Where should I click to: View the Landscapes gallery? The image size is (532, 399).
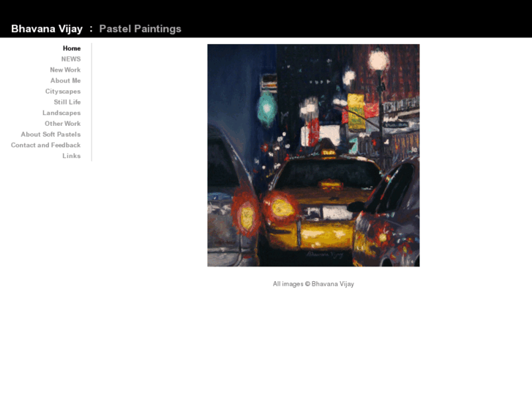point(61,113)
